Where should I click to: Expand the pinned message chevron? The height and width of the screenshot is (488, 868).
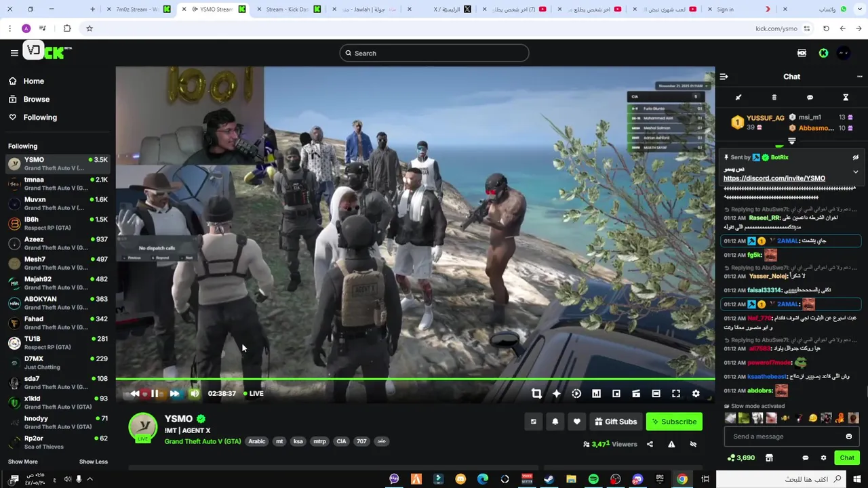855,172
